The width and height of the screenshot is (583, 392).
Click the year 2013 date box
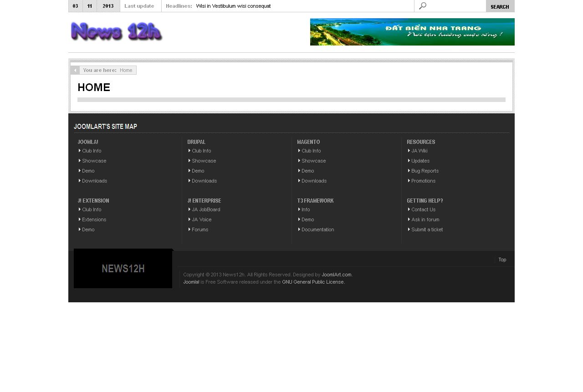click(x=108, y=6)
